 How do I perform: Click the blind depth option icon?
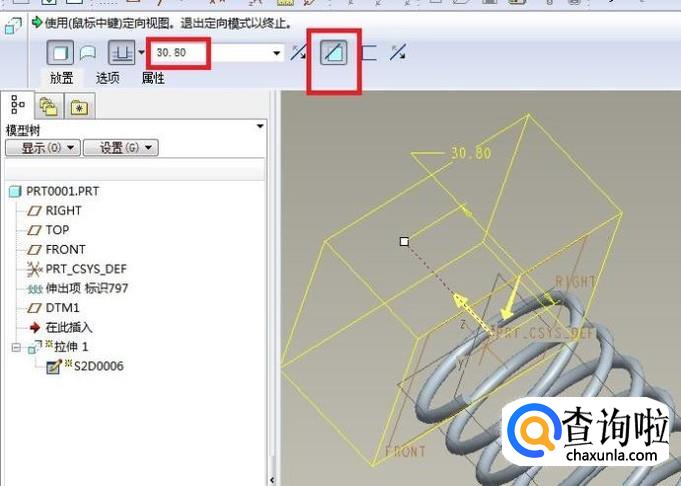pos(121,53)
